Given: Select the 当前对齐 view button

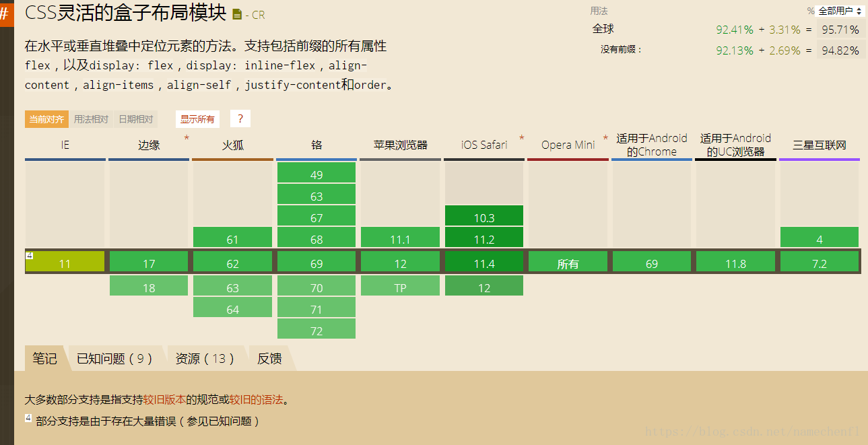Looking at the screenshot, I should pos(46,119).
